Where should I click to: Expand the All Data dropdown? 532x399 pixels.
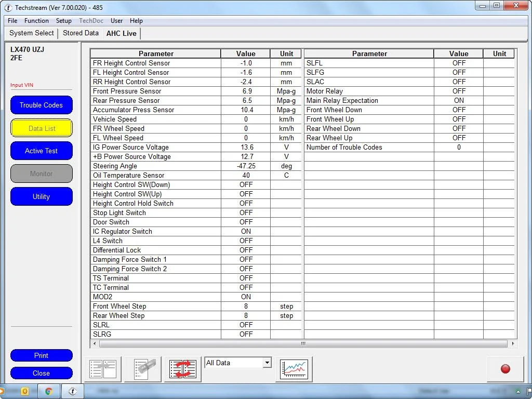[x=267, y=363]
